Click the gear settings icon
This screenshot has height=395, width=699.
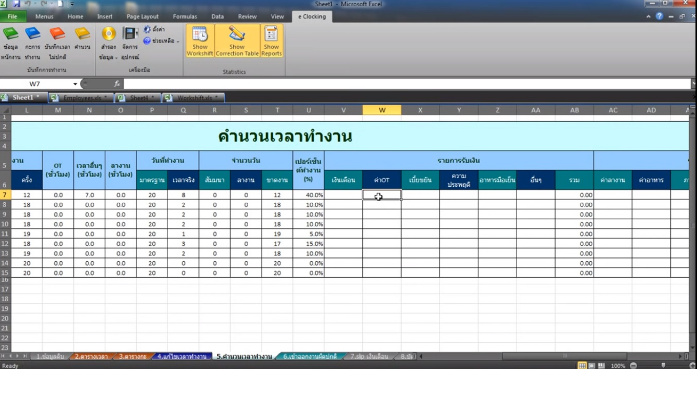147,29
